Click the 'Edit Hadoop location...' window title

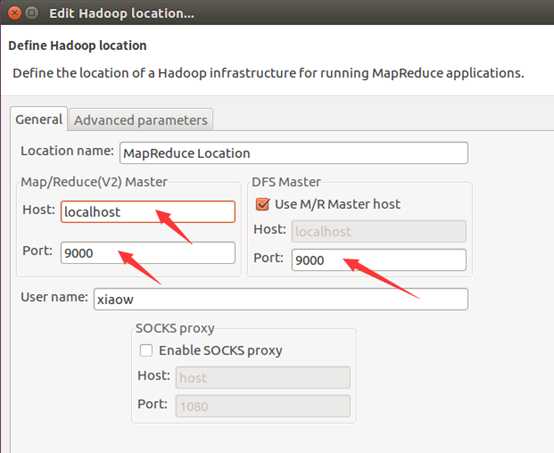click(122, 13)
